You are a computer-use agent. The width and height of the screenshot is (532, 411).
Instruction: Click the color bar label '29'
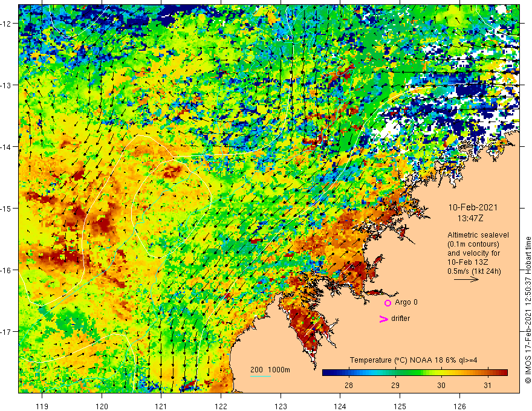pyautogui.click(x=395, y=386)
